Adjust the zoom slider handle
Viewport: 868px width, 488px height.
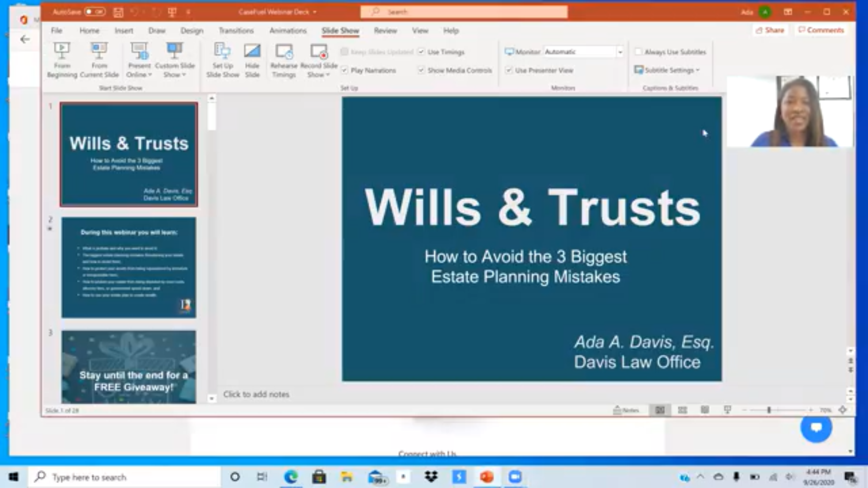[769, 410]
